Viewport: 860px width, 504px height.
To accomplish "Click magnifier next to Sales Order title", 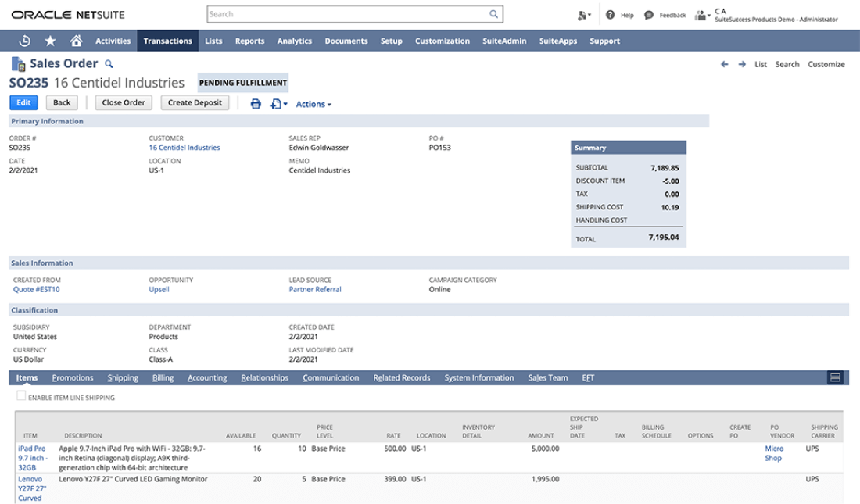I will click(109, 64).
